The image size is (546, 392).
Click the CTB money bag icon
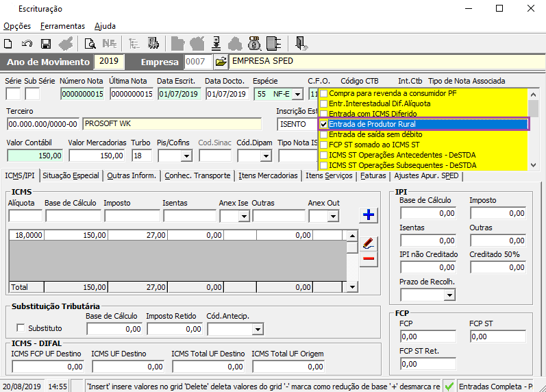coord(254,44)
